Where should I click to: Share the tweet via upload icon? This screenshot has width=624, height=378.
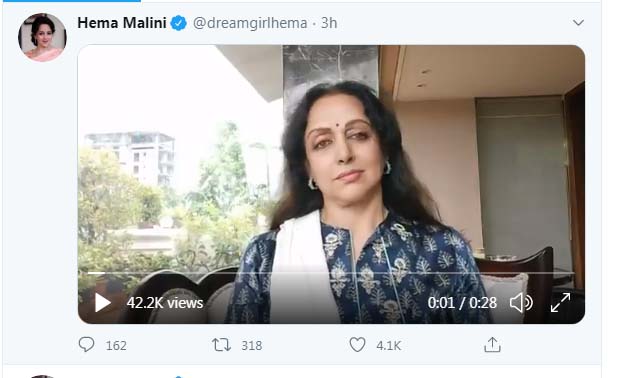[492, 345]
